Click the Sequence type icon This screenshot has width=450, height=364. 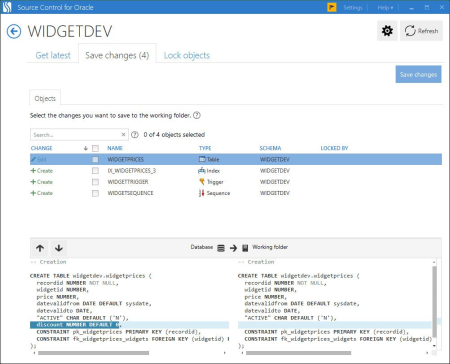tap(201, 193)
